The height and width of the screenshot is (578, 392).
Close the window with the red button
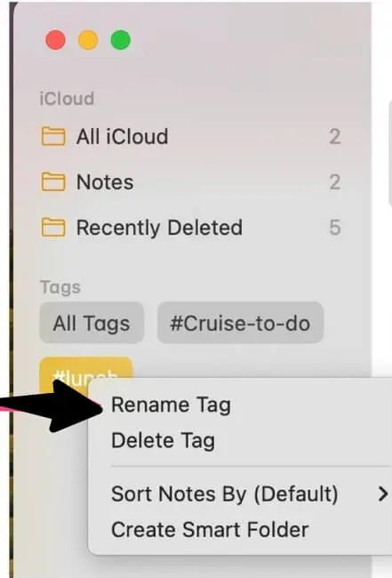55,40
